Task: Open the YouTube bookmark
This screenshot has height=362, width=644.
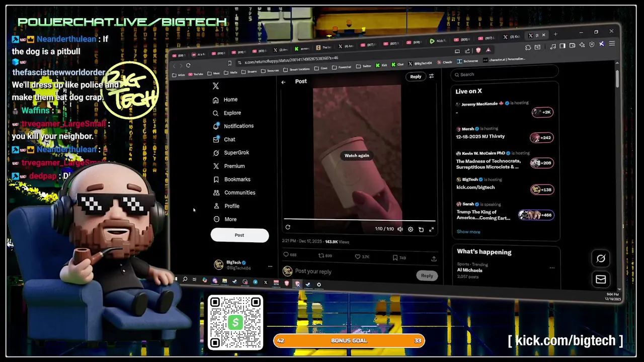Action: tap(195, 74)
